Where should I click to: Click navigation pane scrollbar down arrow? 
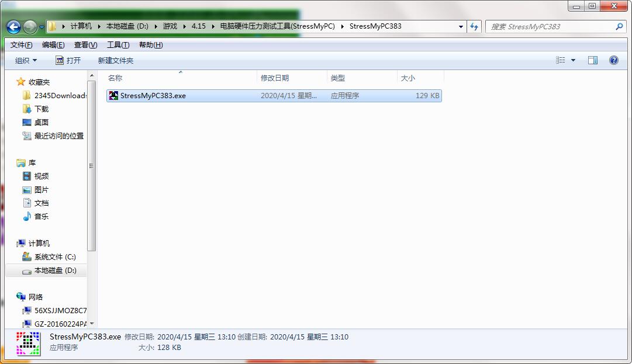(91, 323)
